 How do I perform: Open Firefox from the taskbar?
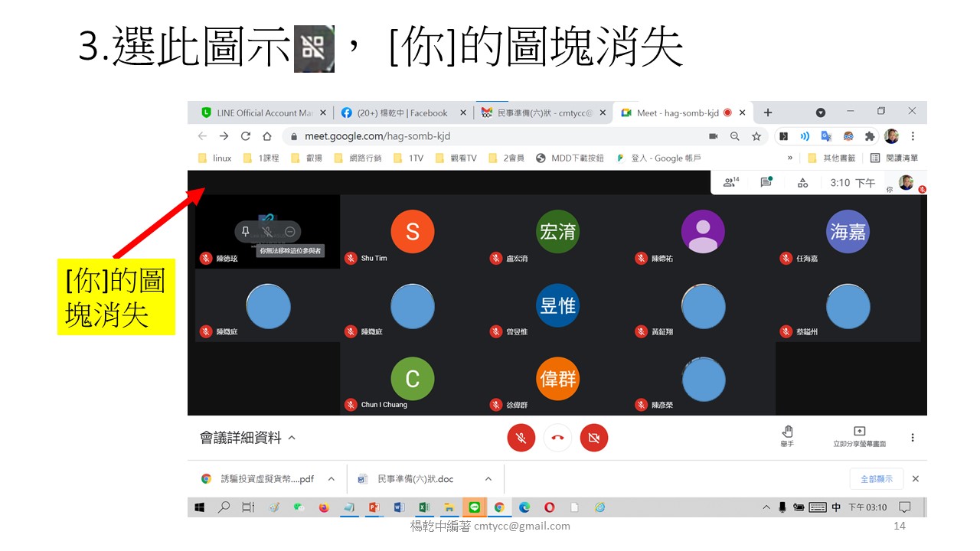coord(324,507)
